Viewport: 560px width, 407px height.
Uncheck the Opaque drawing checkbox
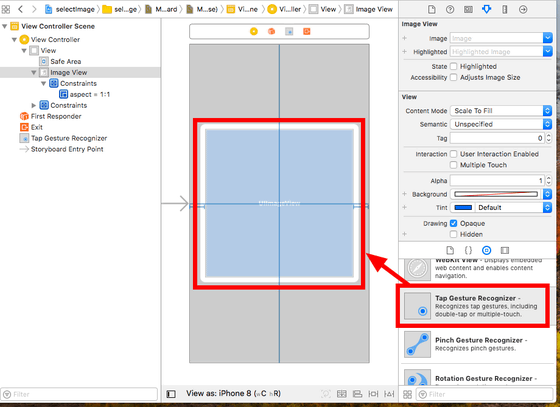click(454, 223)
